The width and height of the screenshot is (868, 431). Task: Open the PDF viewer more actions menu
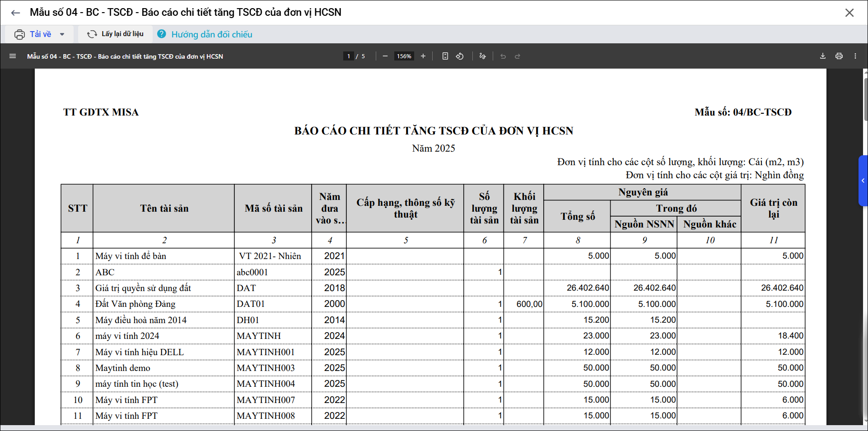point(855,56)
